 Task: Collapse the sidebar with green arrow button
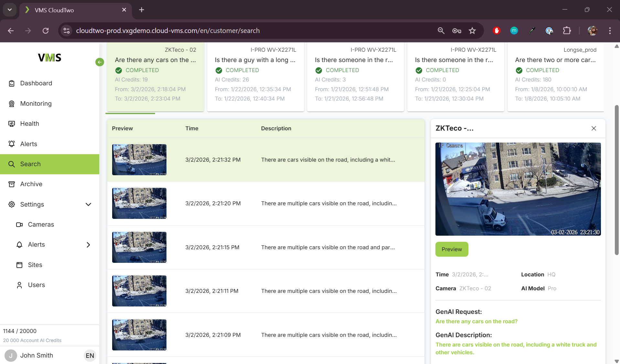point(100,62)
